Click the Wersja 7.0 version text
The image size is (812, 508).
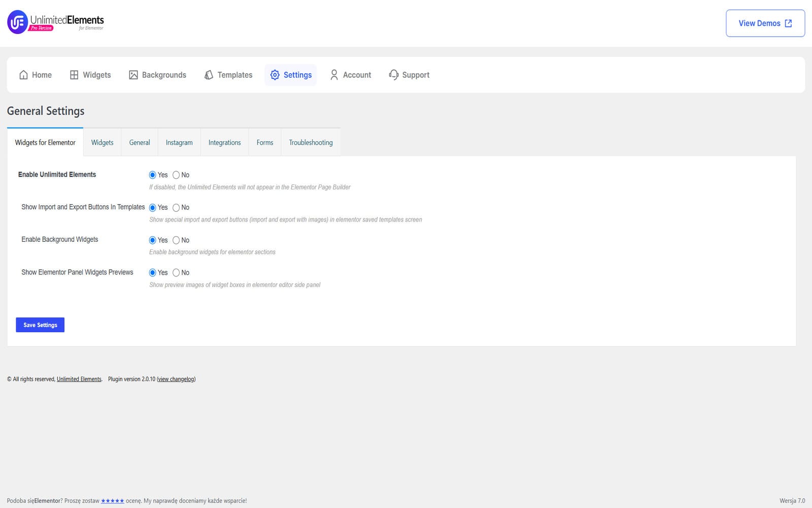pyautogui.click(x=792, y=501)
